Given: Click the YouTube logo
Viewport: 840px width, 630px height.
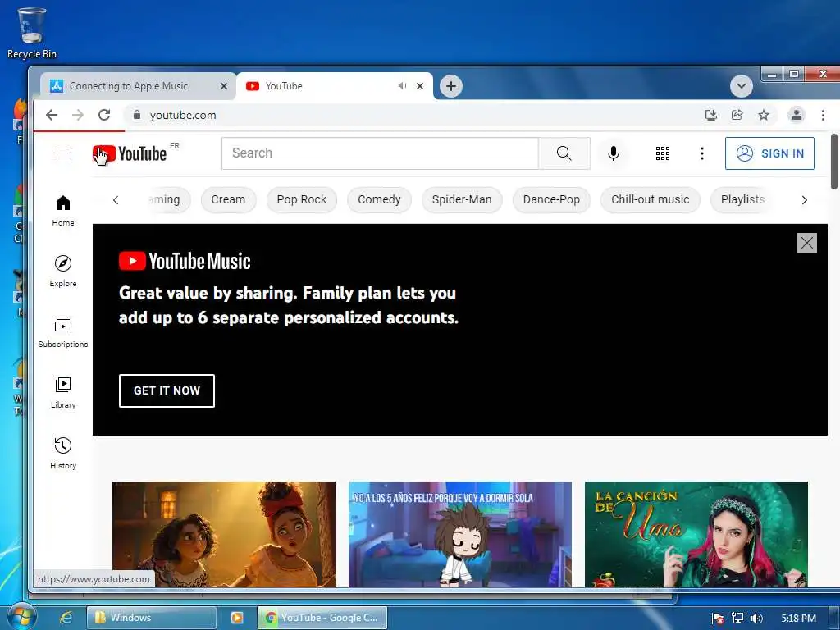Looking at the screenshot, I should 130,153.
